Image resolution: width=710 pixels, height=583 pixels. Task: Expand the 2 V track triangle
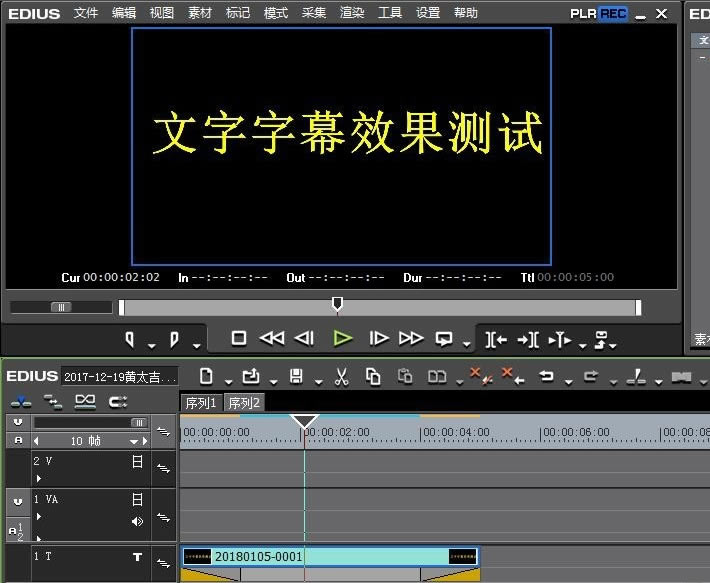pyautogui.click(x=39, y=478)
